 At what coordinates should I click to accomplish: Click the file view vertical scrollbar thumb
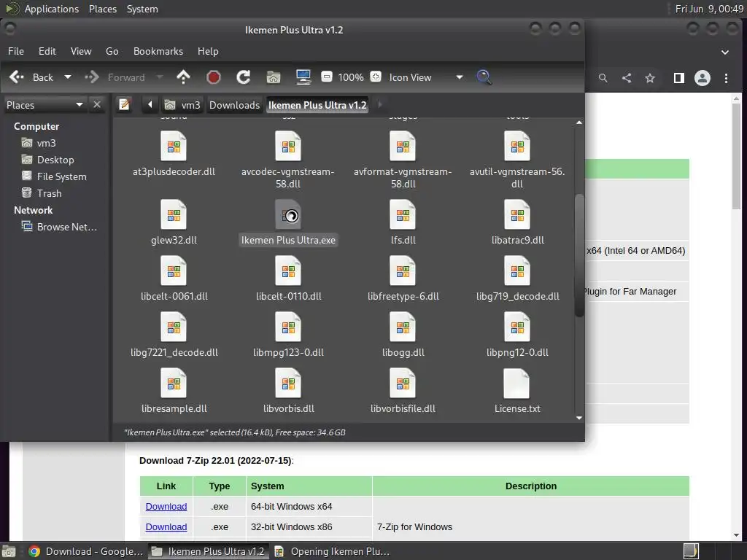tap(578, 255)
